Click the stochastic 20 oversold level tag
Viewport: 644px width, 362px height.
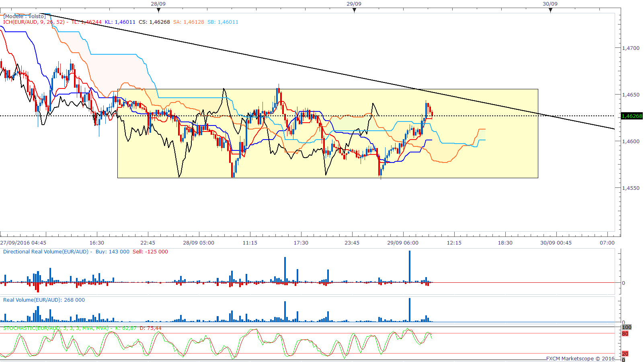click(625, 354)
